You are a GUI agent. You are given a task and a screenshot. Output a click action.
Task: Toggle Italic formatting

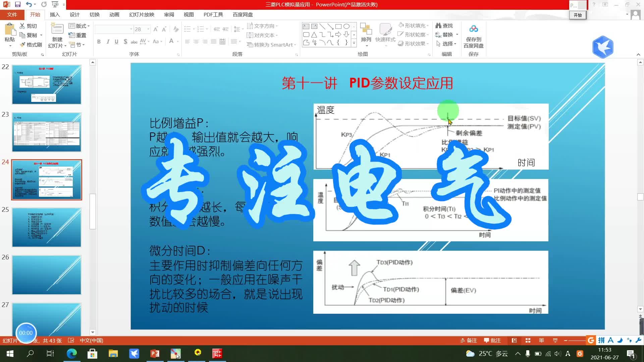click(x=108, y=42)
